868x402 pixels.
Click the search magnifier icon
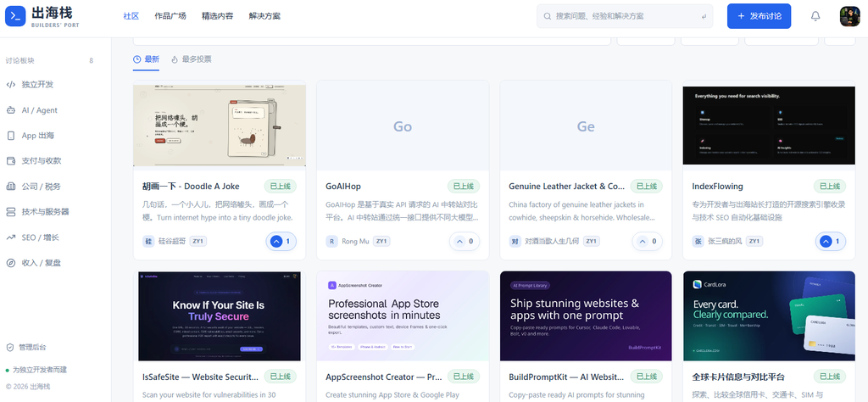[x=547, y=17]
